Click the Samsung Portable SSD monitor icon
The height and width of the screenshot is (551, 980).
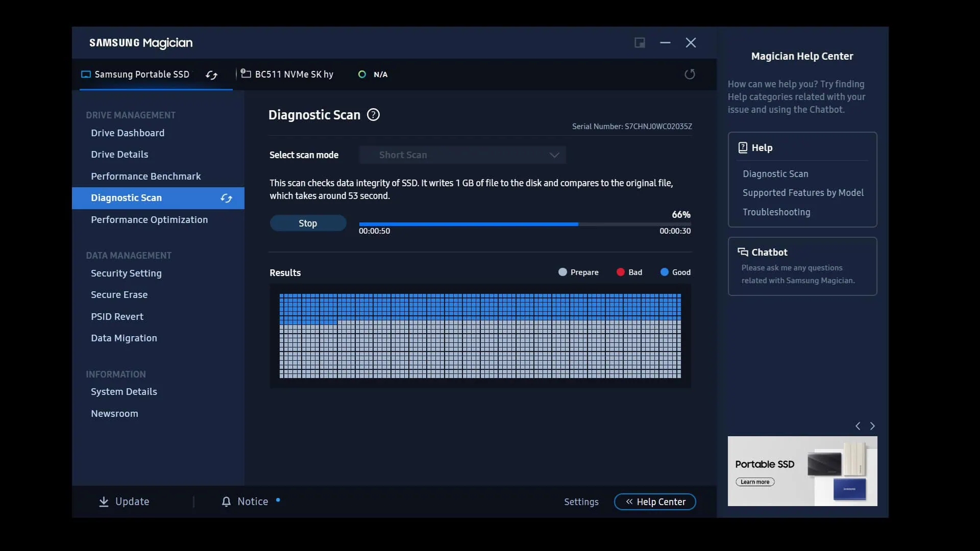(86, 74)
